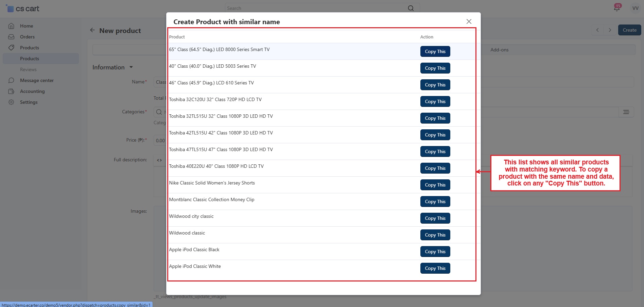Expand the Information section arrow
644x307 pixels.
[131, 67]
